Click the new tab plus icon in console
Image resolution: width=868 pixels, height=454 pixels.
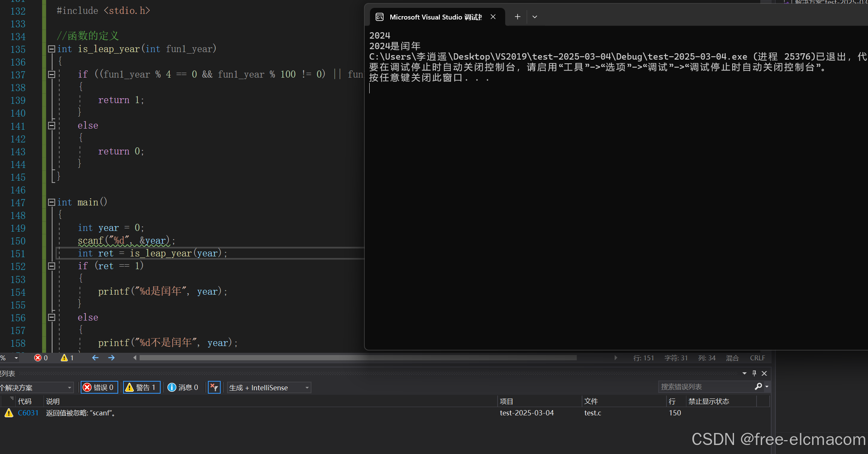[x=517, y=17]
